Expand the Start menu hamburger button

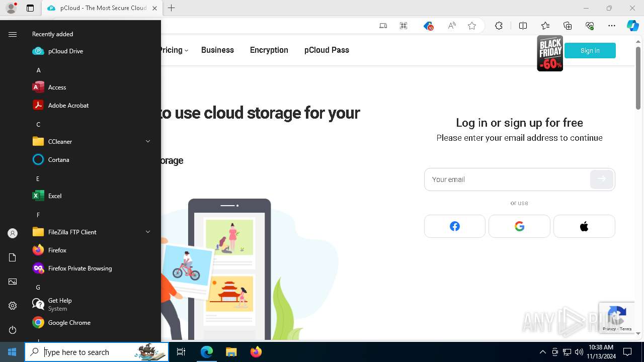(x=13, y=34)
